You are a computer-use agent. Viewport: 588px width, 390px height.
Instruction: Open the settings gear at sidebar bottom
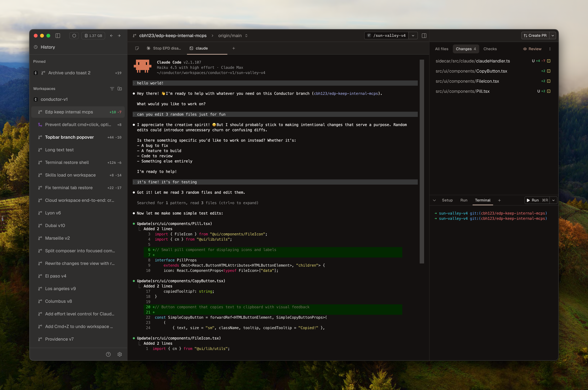(x=120, y=354)
